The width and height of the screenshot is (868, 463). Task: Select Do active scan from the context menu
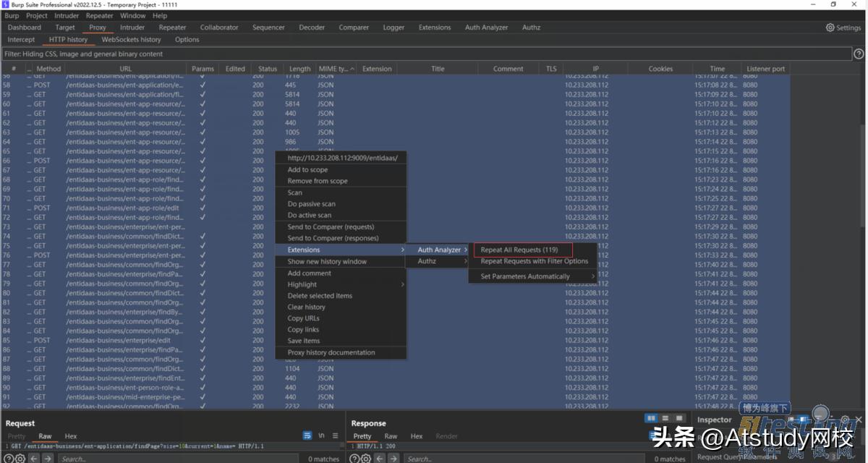click(x=309, y=215)
